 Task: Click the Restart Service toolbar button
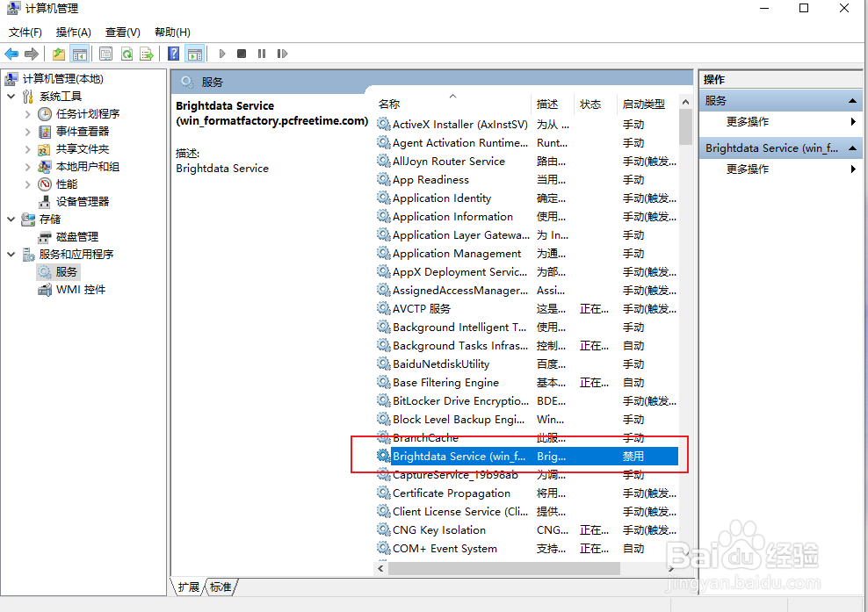pyautogui.click(x=282, y=54)
